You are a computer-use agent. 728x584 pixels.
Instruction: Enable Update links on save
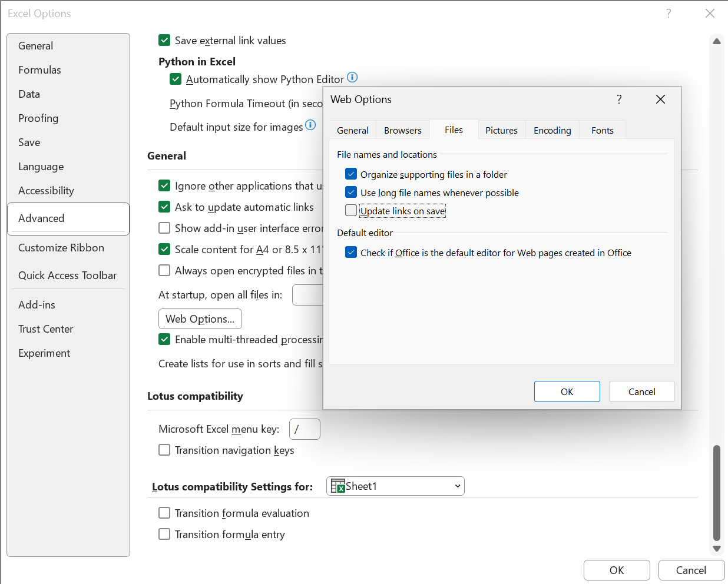coord(352,210)
